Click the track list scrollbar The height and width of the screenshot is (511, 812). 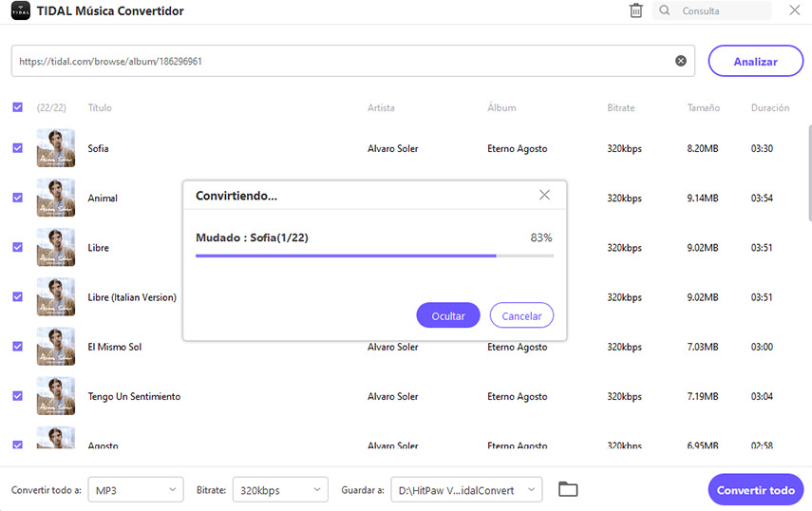[x=809, y=173]
